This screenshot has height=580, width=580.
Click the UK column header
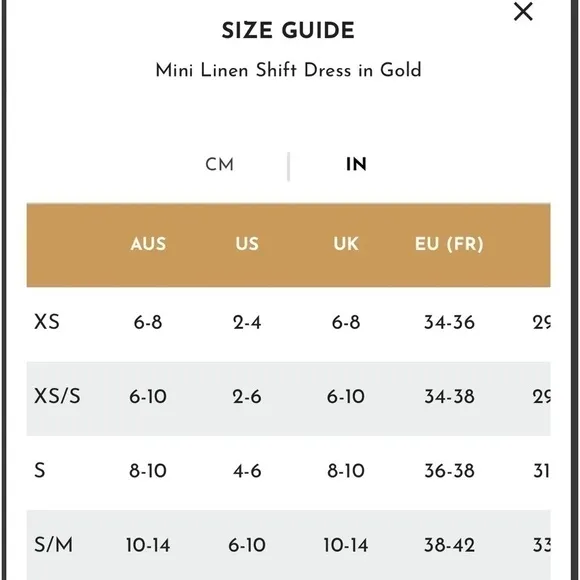346,244
